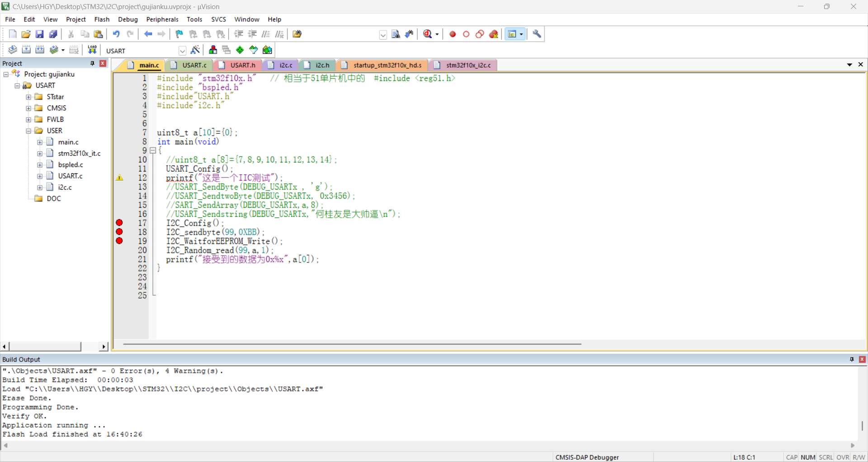Close the Build Output panel

(x=862, y=359)
